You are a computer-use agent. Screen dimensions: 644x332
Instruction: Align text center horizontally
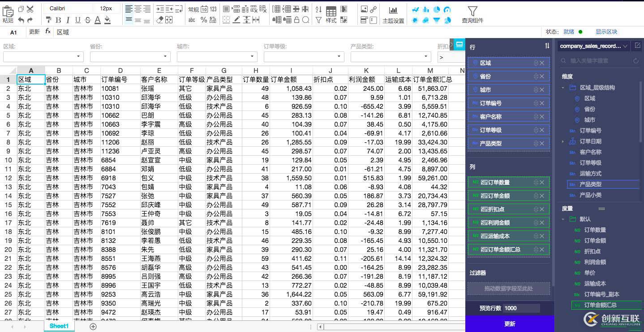(138, 9)
